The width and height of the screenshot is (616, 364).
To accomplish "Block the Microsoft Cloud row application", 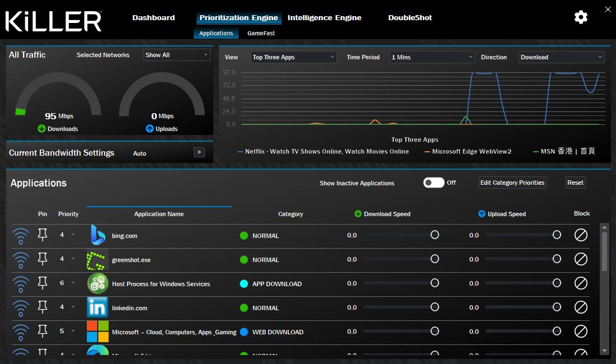I will click(581, 332).
